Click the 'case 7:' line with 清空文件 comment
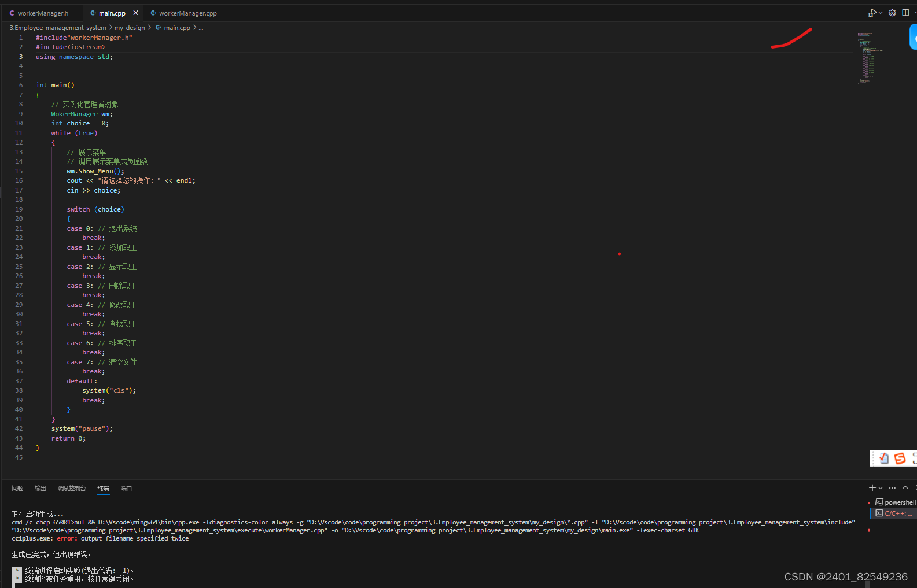 coord(102,362)
